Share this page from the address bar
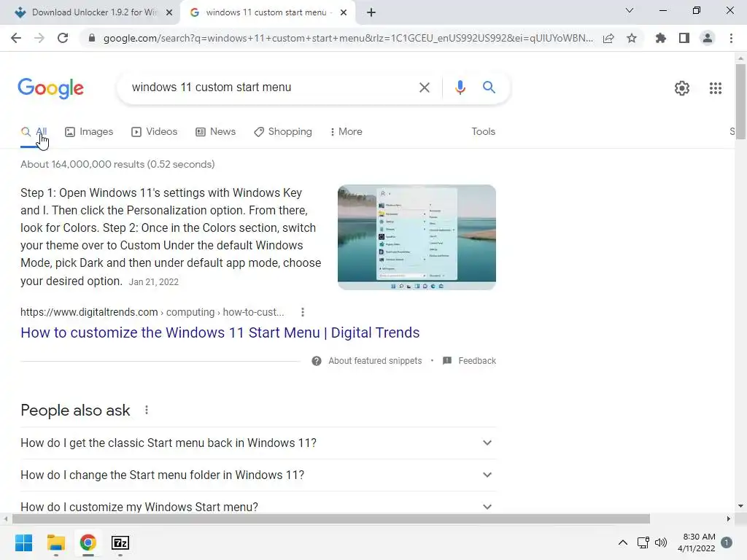 pos(608,38)
